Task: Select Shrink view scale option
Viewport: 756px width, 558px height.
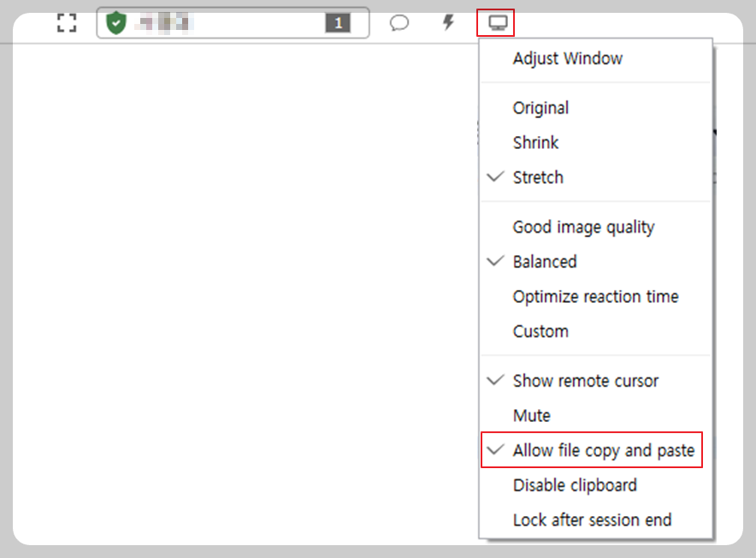Action: click(x=595, y=142)
